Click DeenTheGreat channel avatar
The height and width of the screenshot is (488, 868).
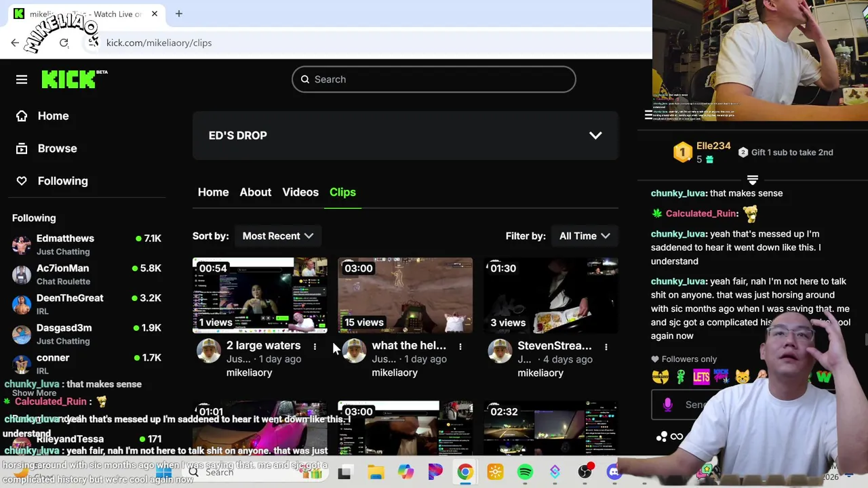[x=22, y=304]
